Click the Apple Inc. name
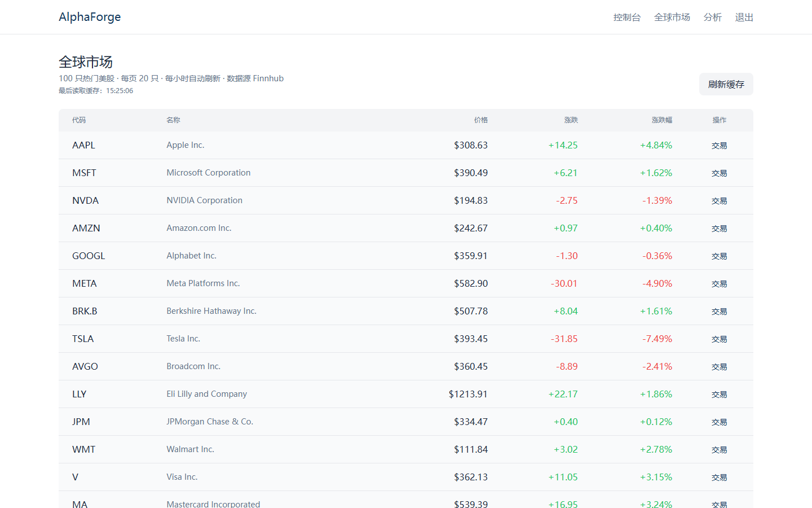The width and height of the screenshot is (812, 508). tap(186, 145)
